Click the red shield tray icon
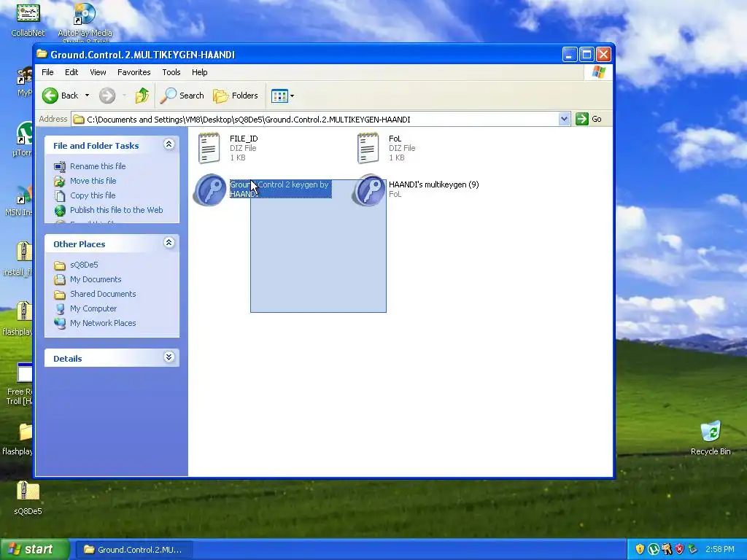747x560 pixels. [679, 550]
